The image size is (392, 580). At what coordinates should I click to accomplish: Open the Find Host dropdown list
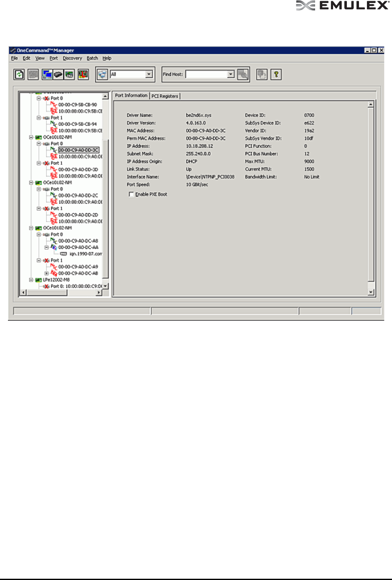pos(231,74)
